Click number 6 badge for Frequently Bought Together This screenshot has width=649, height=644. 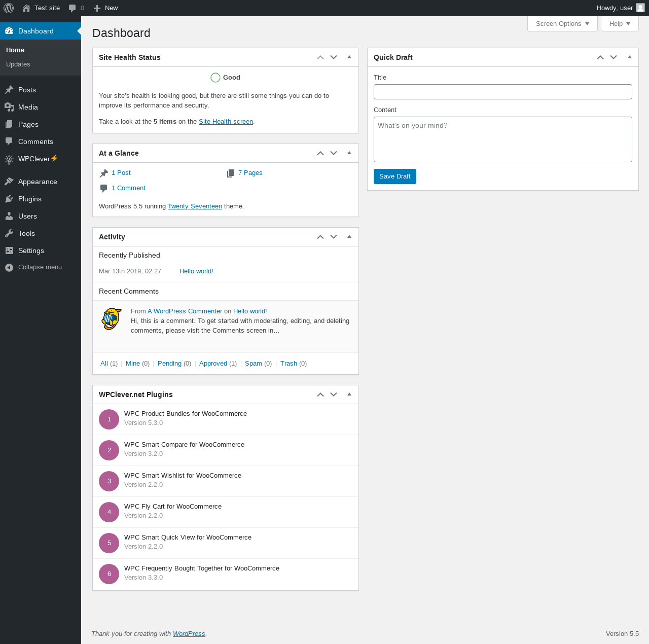click(109, 574)
